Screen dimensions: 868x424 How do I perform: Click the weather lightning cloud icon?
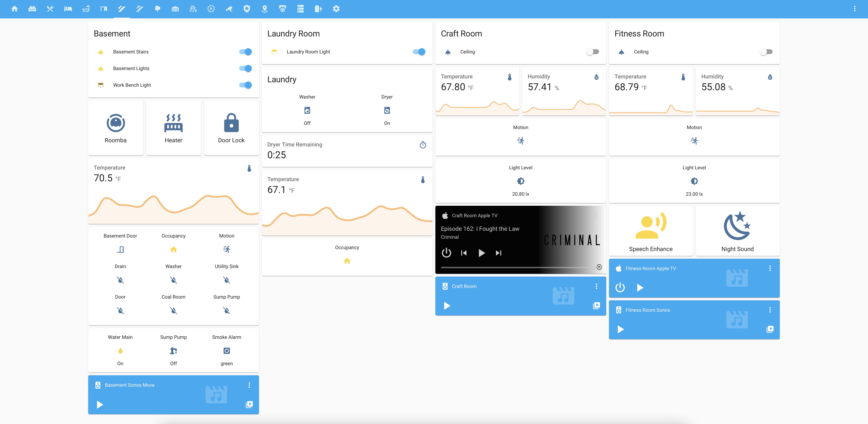pyautogui.click(x=193, y=9)
